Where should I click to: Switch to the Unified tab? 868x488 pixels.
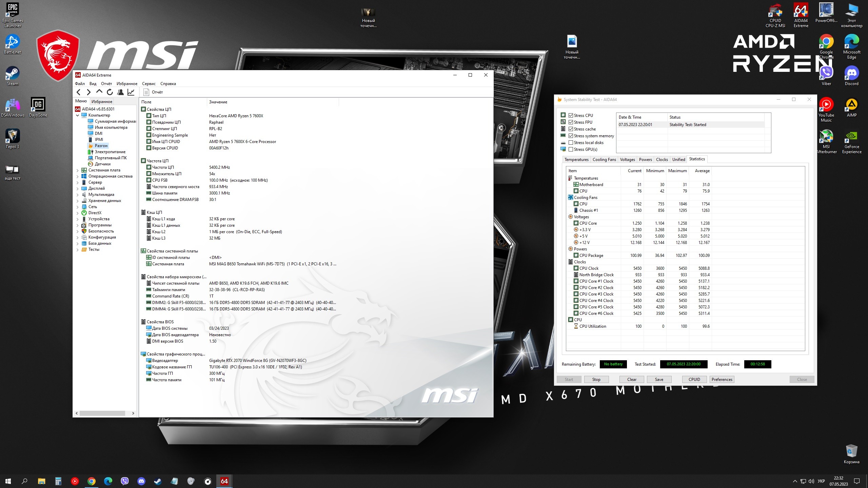[678, 160]
